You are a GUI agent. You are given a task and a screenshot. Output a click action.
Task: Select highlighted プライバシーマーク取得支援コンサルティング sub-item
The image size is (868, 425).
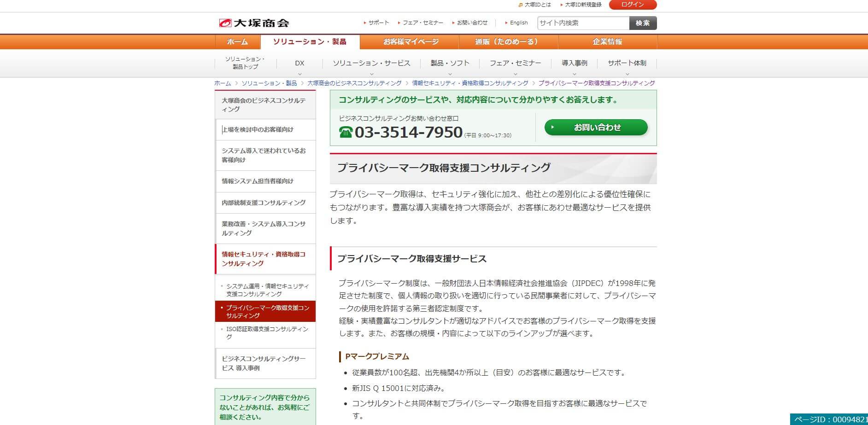tap(265, 311)
